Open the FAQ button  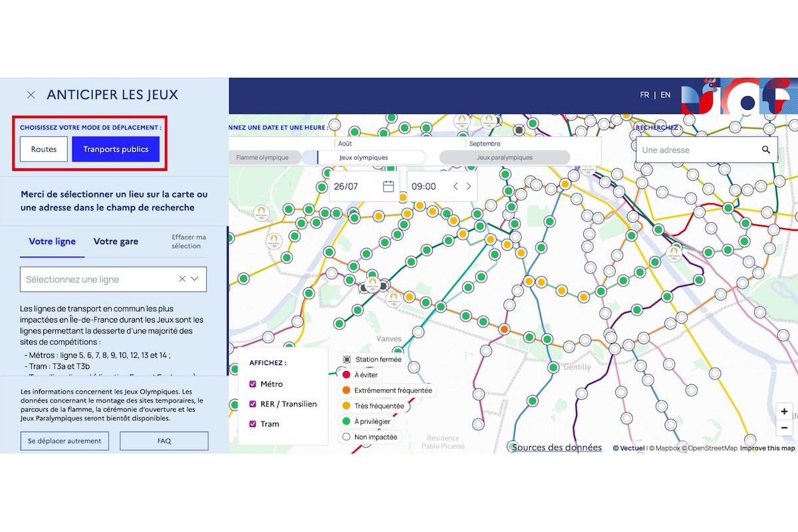[x=164, y=441]
